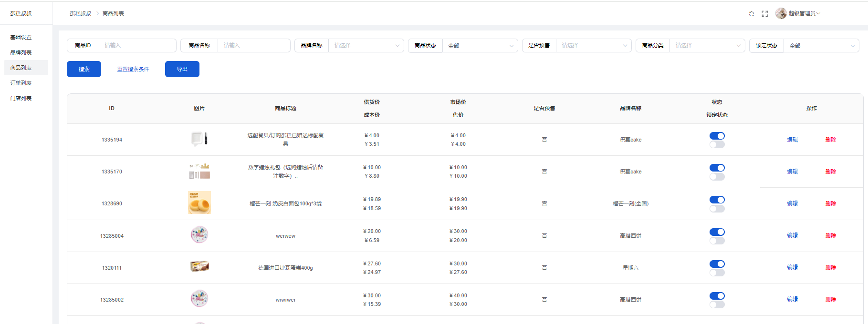Expand the 锁定状态 lock filter dropdown
Screen dimensions: 868x324
pyautogui.click(x=821, y=46)
